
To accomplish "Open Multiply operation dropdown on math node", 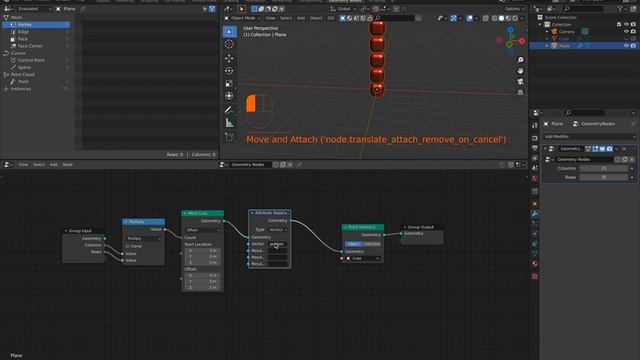I will coord(143,238).
